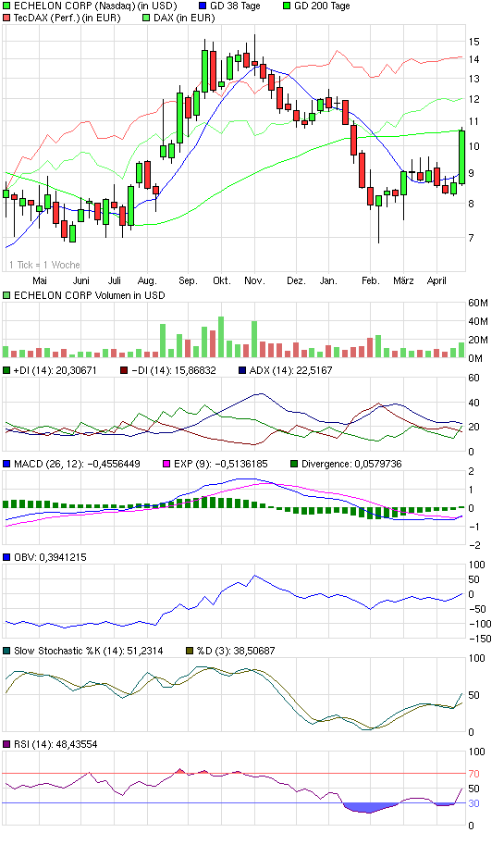Click the ADX (14): 22,5167 indicator label
The width and height of the screenshot is (504, 845).
pyautogui.click(x=290, y=370)
